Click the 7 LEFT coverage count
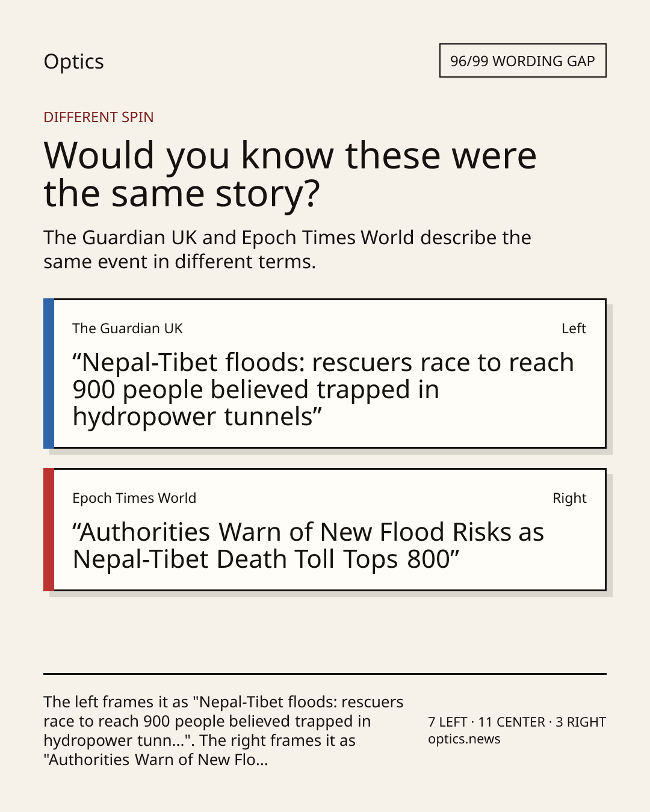The width and height of the screenshot is (650, 812). click(448, 722)
